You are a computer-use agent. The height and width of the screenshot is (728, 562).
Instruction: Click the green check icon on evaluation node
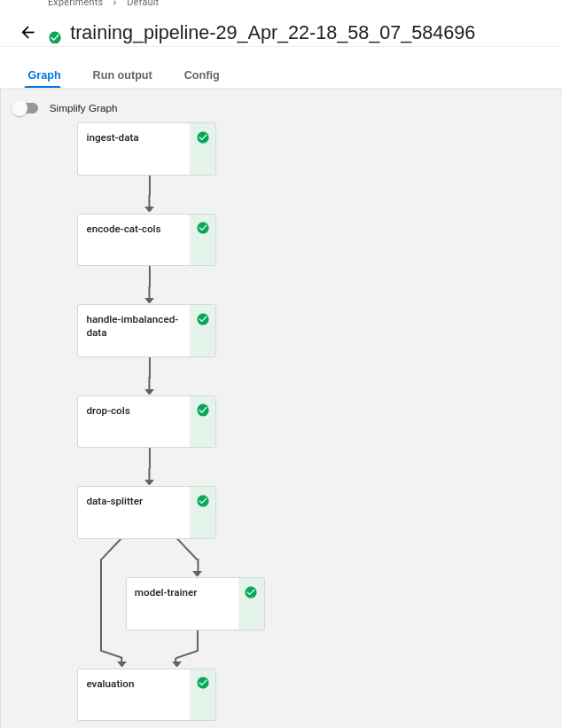[202, 683]
